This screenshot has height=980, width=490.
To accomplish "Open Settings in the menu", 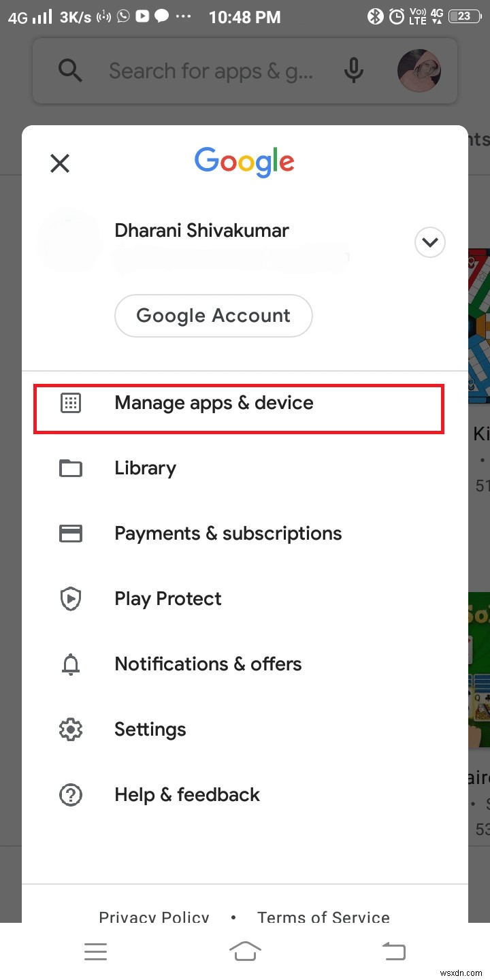I will [245, 730].
